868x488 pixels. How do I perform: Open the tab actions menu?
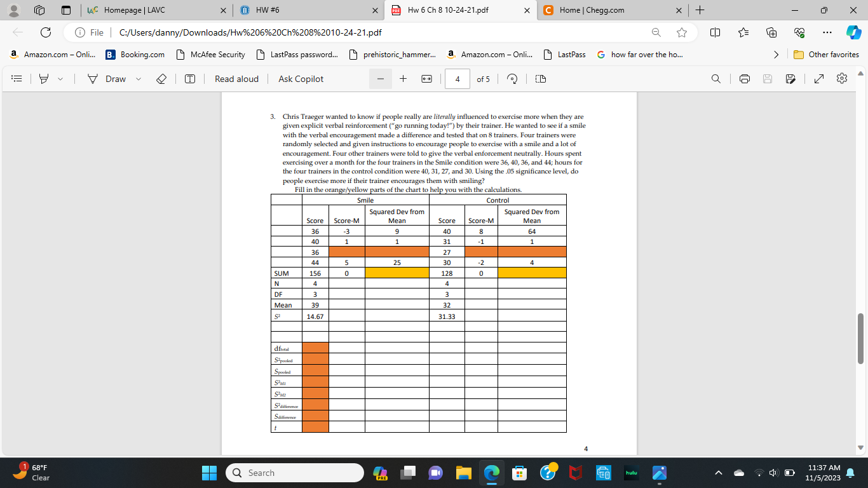66,10
